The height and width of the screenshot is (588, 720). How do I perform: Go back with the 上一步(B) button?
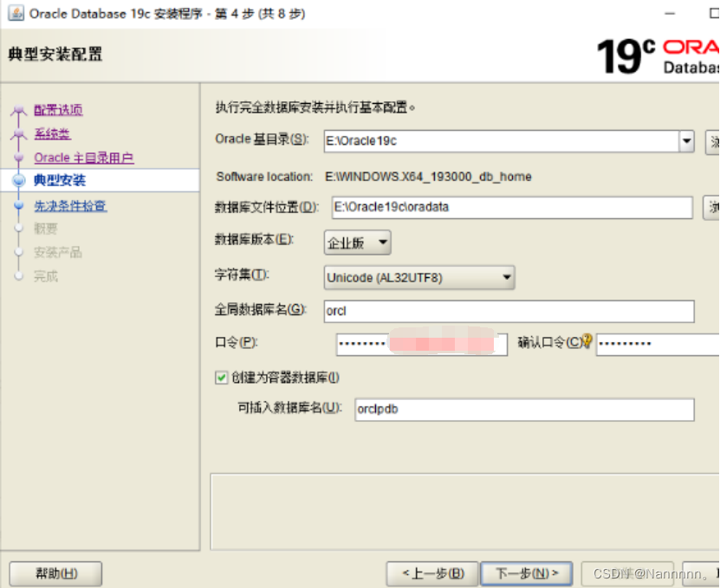pos(432,573)
